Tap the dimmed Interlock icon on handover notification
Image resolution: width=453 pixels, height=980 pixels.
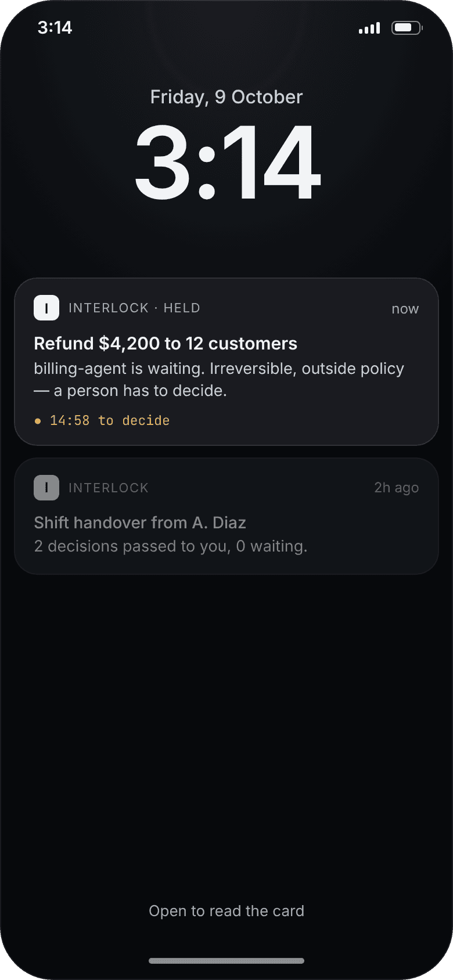click(46, 488)
